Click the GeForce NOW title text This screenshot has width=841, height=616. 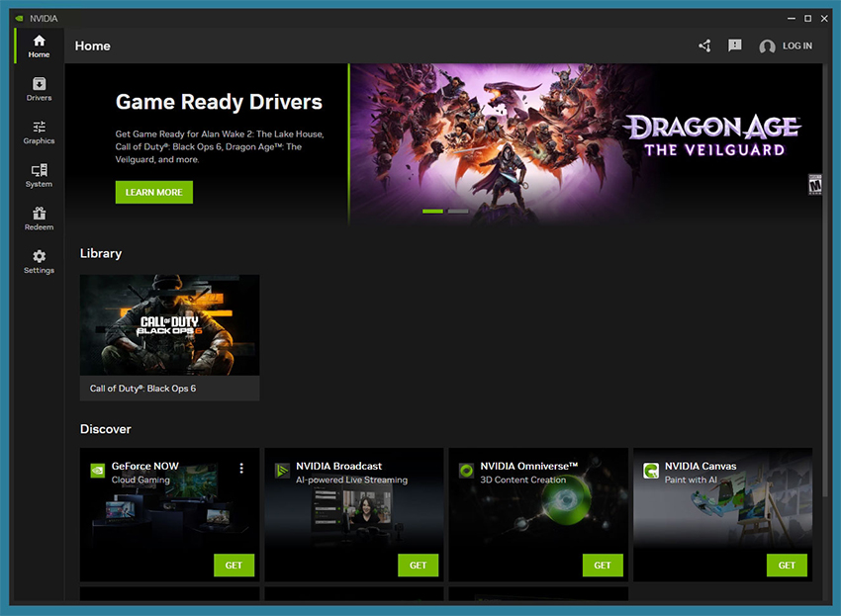(144, 466)
